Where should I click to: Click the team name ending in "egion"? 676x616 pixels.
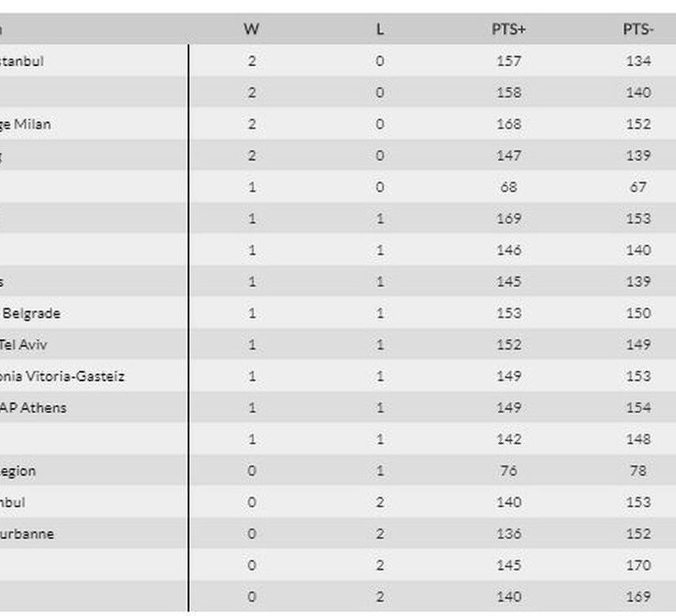coord(18,471)
